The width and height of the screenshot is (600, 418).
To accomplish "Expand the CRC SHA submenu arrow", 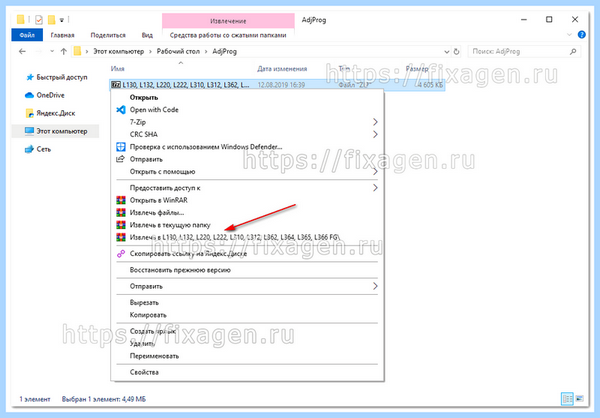I will click(375, 134).
